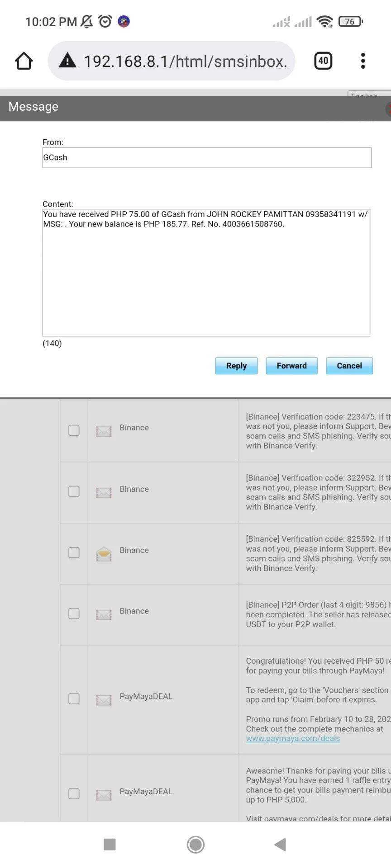Click opened envelope icon for Binance 825592 message
The image size is (391, 868).
(104, 554)
